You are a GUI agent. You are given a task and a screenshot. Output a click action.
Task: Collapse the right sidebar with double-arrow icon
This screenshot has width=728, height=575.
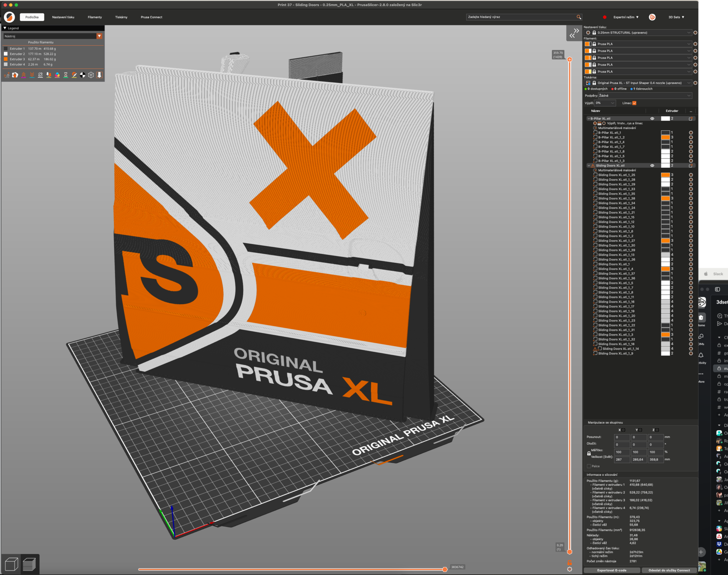coord(574,33)
